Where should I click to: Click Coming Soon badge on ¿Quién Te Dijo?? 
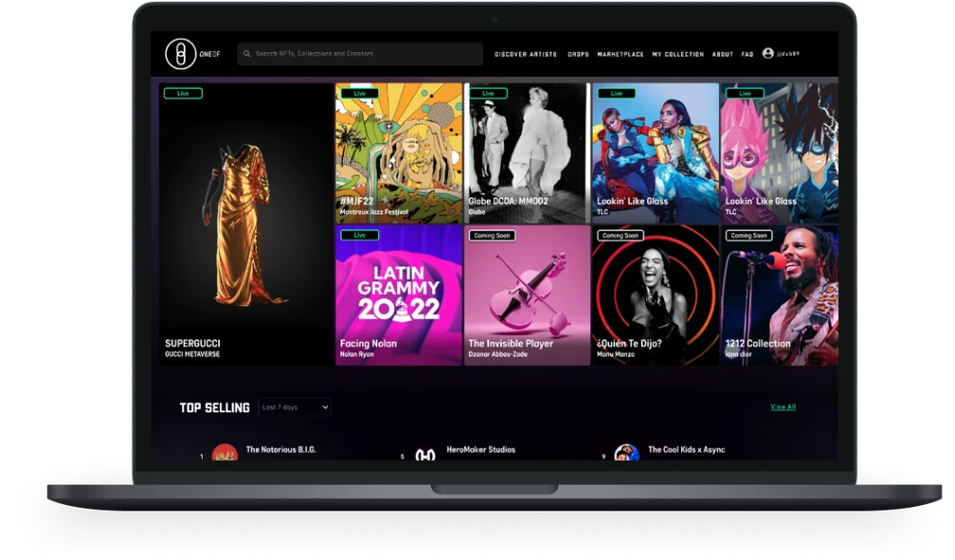coord(621,235)
